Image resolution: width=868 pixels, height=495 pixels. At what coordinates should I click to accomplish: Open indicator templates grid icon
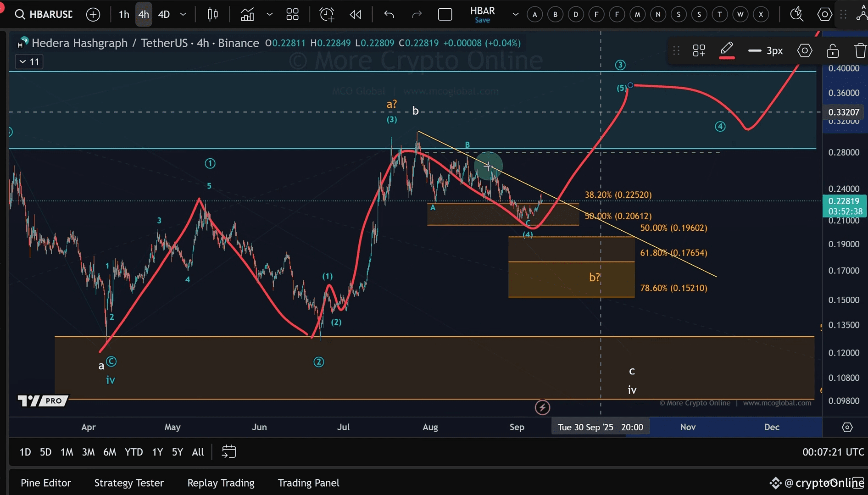point(292,14)
